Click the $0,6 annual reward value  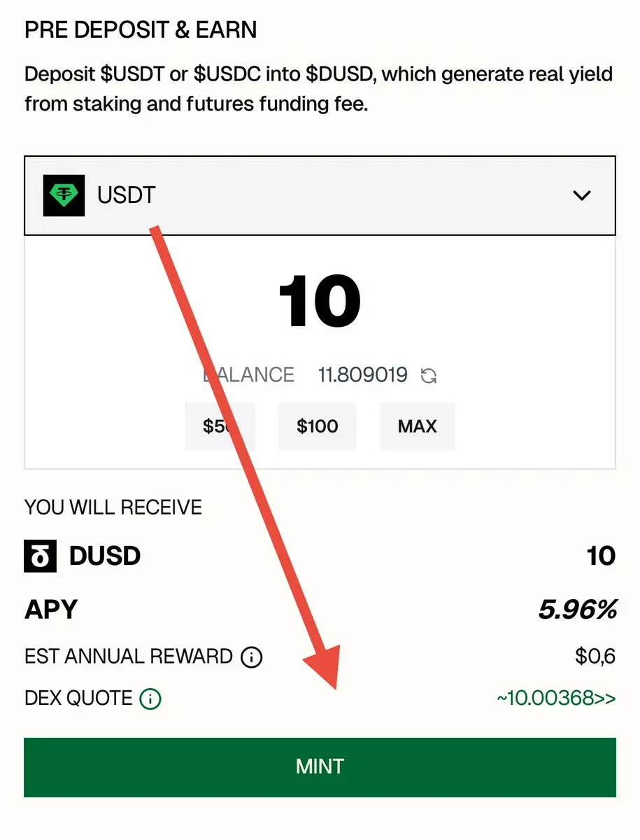595,657
